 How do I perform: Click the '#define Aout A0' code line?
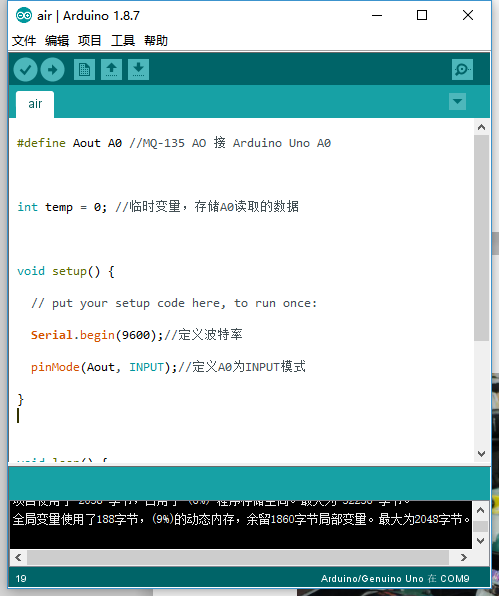174,143
